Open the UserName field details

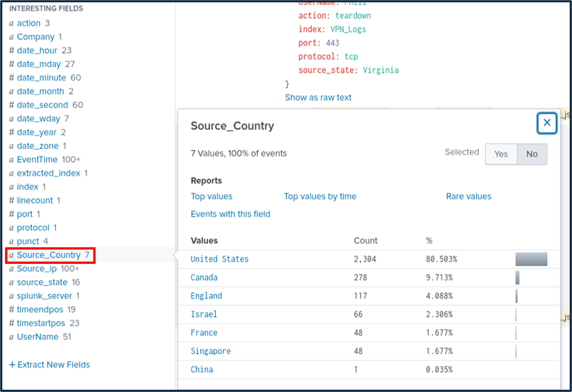click(38, 337)
